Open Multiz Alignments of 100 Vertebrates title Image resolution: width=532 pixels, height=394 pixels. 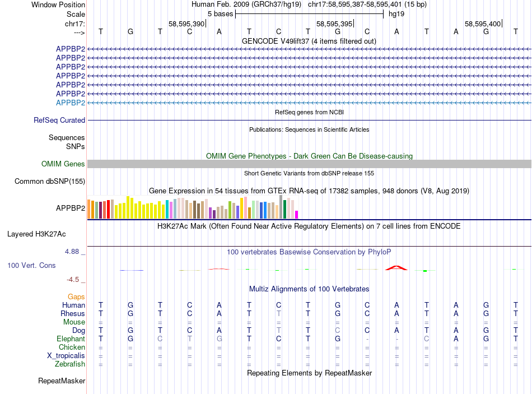pyautogui.click(x=309, y=289)
